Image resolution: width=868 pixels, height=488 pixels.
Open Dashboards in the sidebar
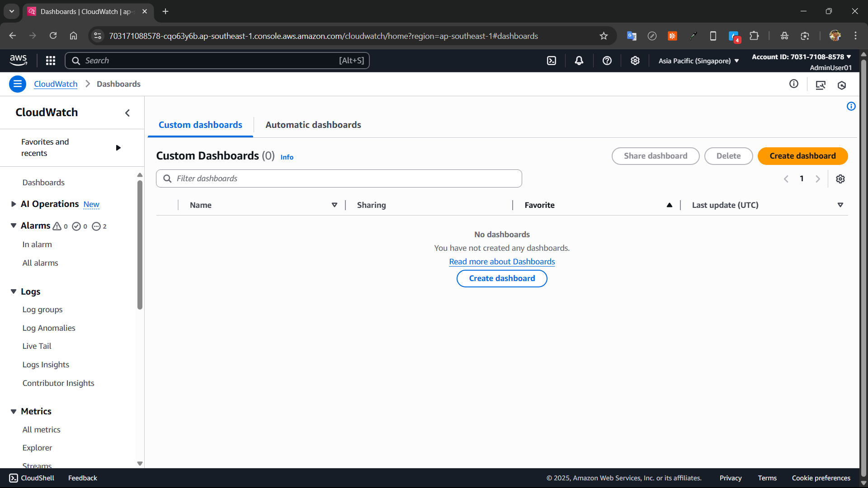[x=43, y=183]
